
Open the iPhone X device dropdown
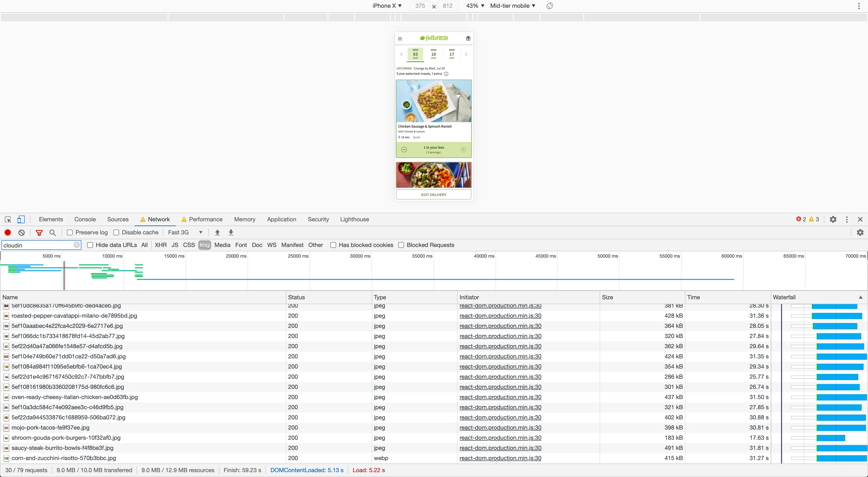click(x=387, y=6)
